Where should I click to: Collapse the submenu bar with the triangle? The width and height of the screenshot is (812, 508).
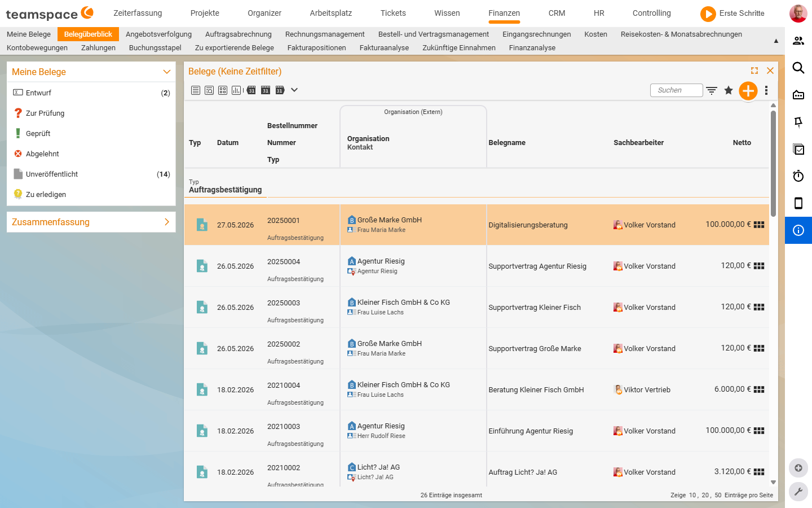coord(776,41)
